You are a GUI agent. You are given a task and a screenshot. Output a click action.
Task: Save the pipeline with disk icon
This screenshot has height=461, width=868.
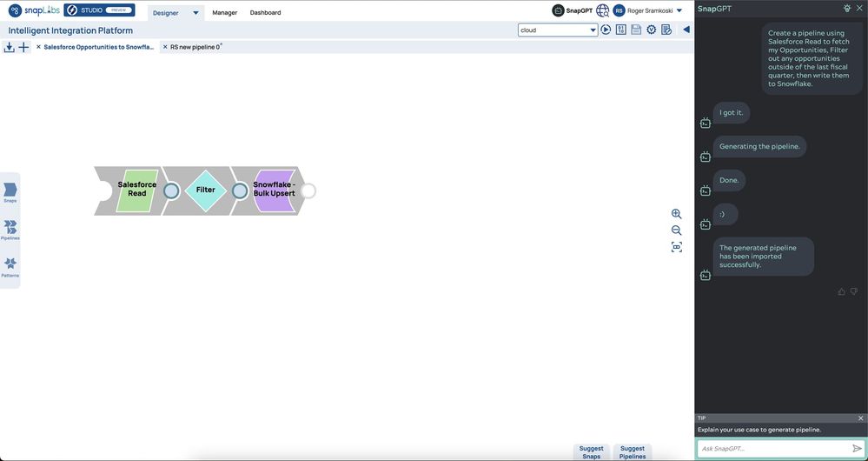click(636, 30)
